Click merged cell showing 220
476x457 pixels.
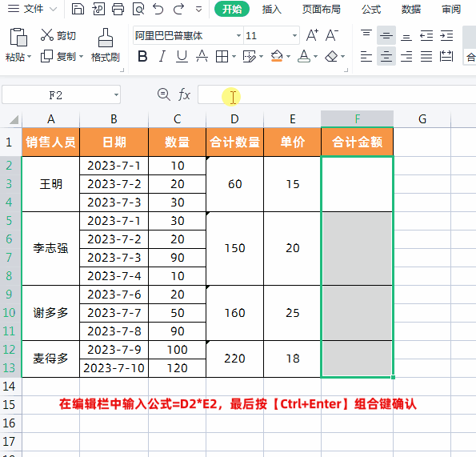tap(234, 359)
